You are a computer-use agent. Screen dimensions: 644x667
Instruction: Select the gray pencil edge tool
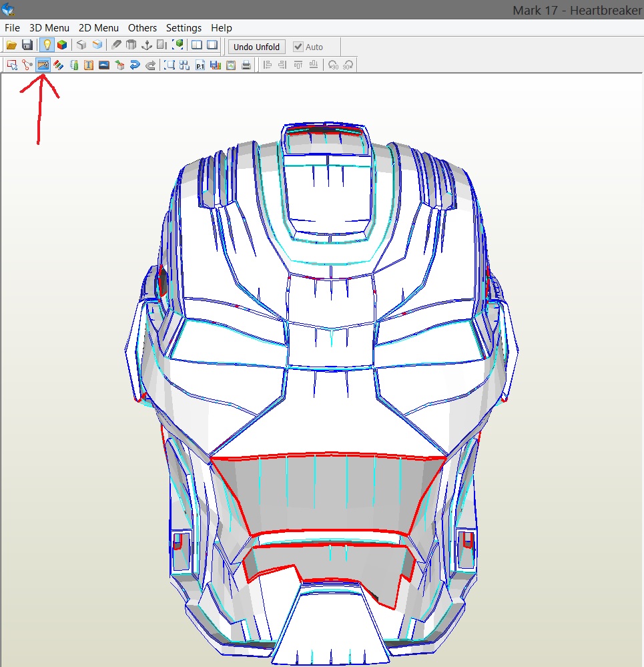(116, 45)
